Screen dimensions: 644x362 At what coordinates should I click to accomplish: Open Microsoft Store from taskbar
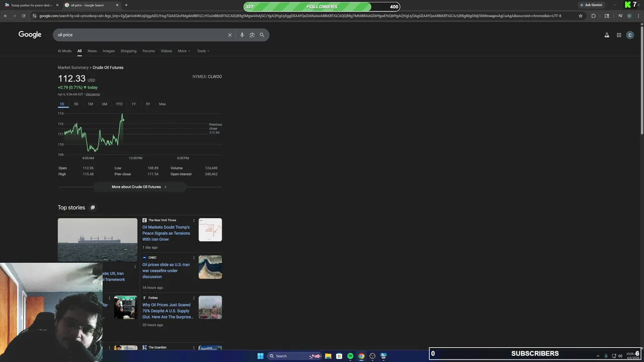[339, 356]
